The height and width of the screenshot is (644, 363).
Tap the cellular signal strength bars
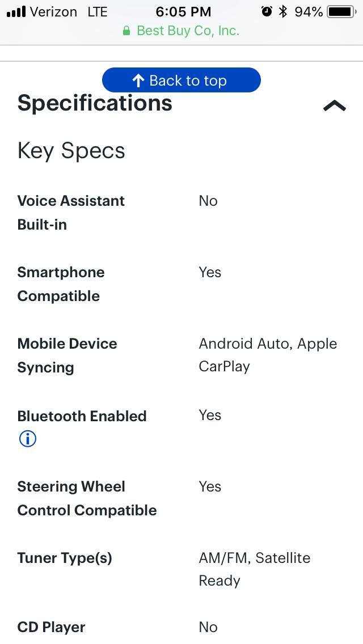click(x=16, y=11)
